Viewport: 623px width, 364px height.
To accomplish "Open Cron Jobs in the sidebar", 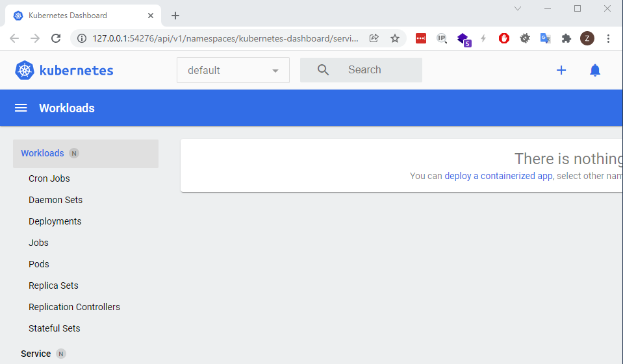I will 49,178.
